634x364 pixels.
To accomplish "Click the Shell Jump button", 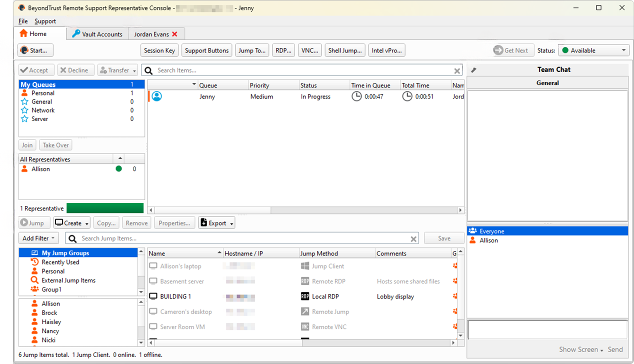I will (344, 50).
